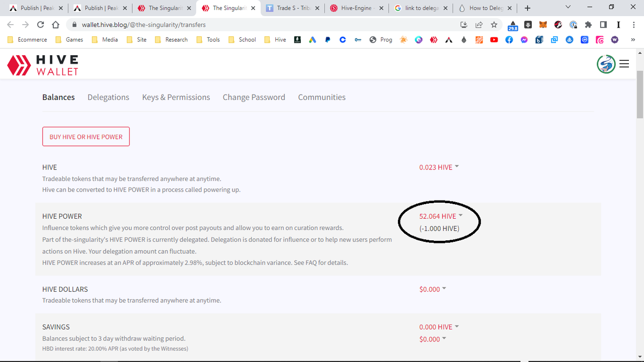
Task: Click the (-1.000 HIVE) delegated amount text
Action: tap(439, 228)
